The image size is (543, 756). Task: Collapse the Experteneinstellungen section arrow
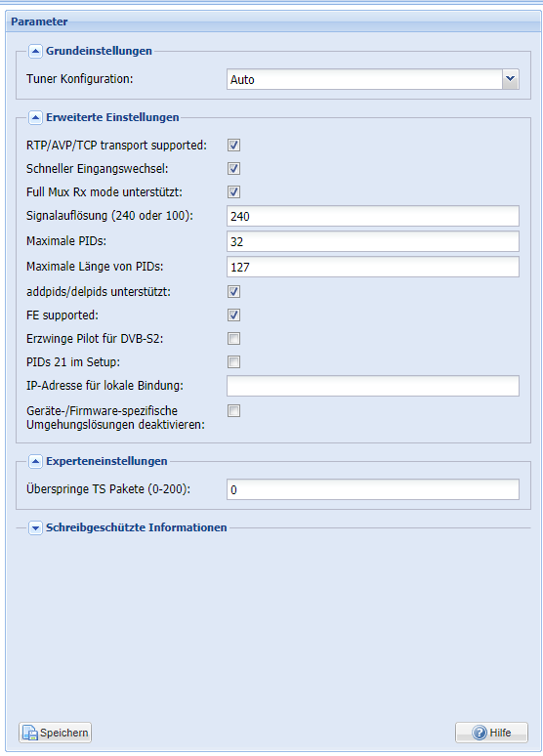[x=35, y=461]
